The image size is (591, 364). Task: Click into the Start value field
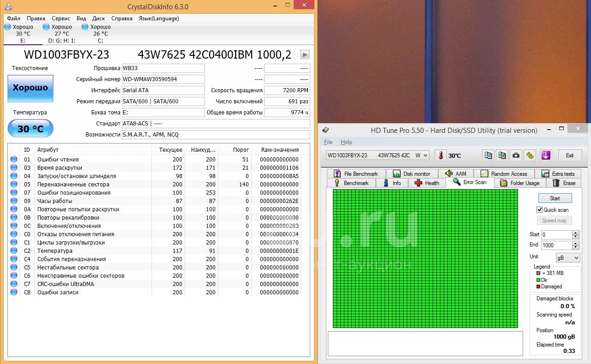556,234
